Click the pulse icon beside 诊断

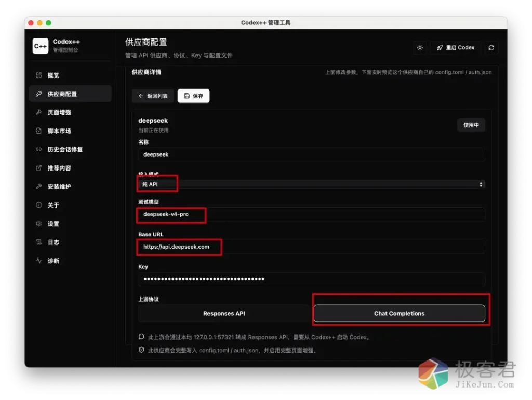(x=38, y=261)
